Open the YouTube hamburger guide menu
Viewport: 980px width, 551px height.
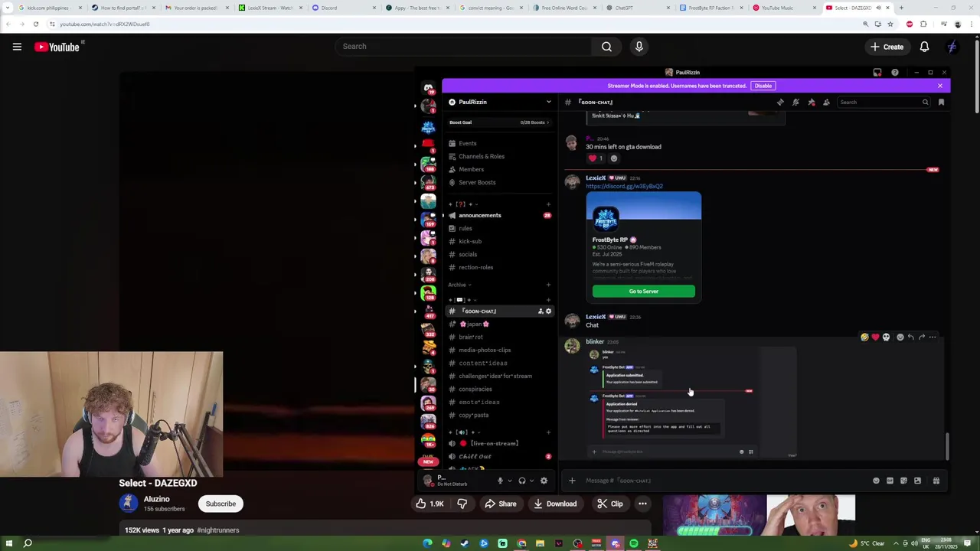17,47
